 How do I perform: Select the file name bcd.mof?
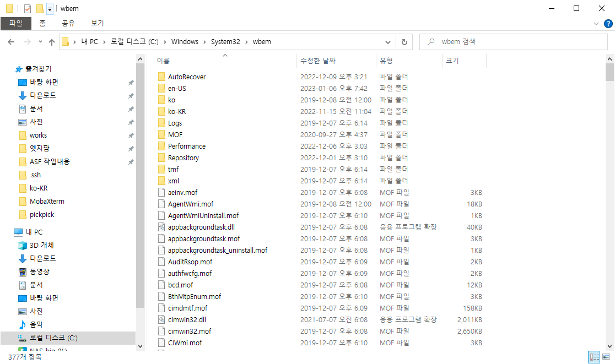coord(180,285)
